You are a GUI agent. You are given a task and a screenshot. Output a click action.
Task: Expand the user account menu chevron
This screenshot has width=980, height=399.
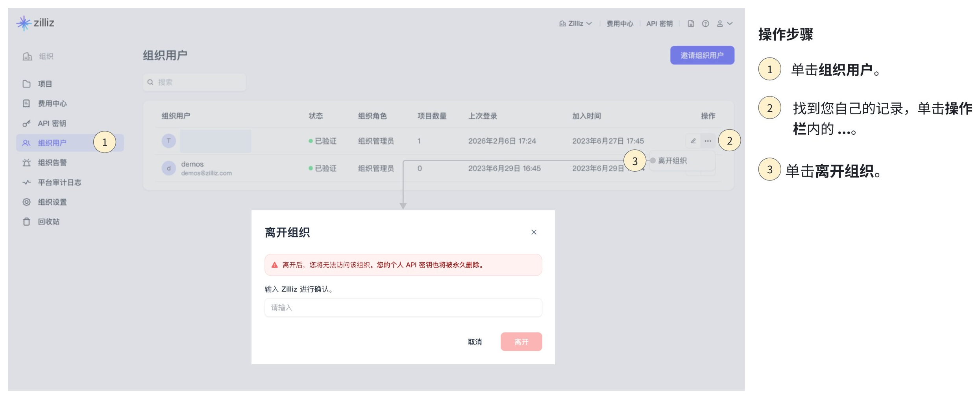tap(730, 24)
